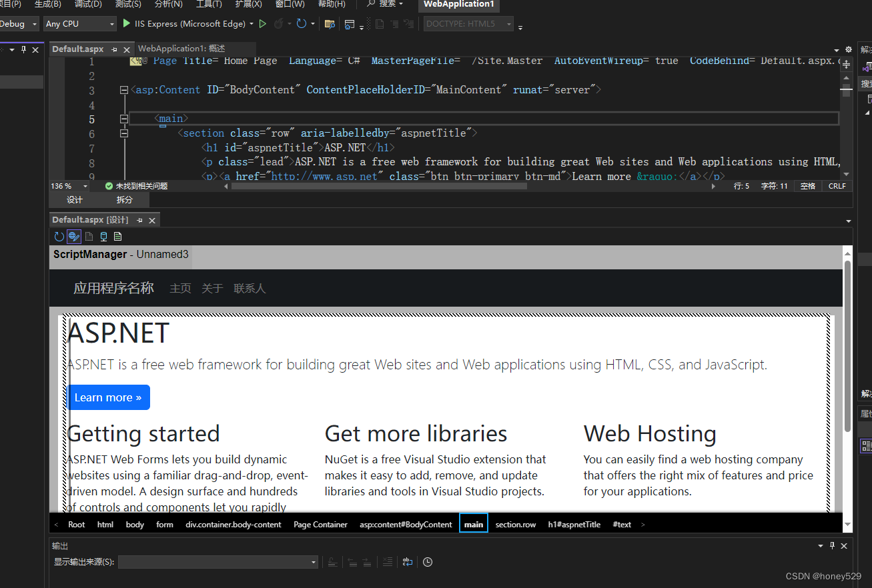Collapse the asp:Content block on line 3
The height and width of the screenshot is (588, 872).
[123, 90]
